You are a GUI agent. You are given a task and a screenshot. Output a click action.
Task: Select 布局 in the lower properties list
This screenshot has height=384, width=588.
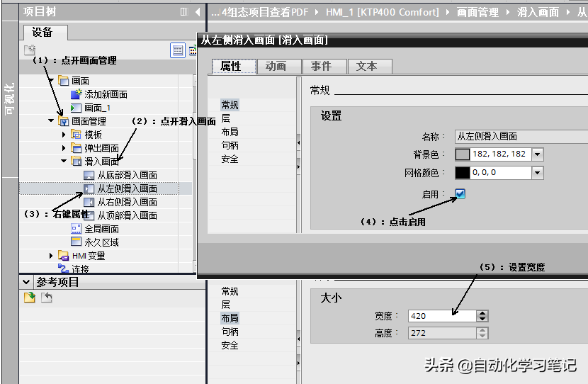pos(230,318)
